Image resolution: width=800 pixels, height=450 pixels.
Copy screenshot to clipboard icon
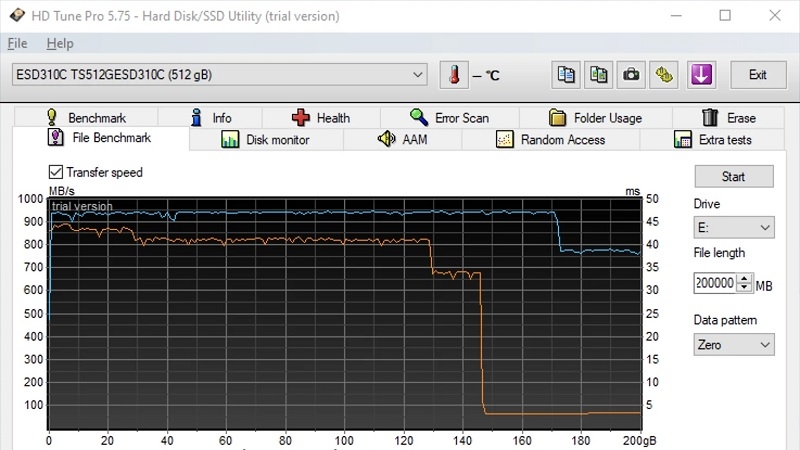tap(599, 75)
